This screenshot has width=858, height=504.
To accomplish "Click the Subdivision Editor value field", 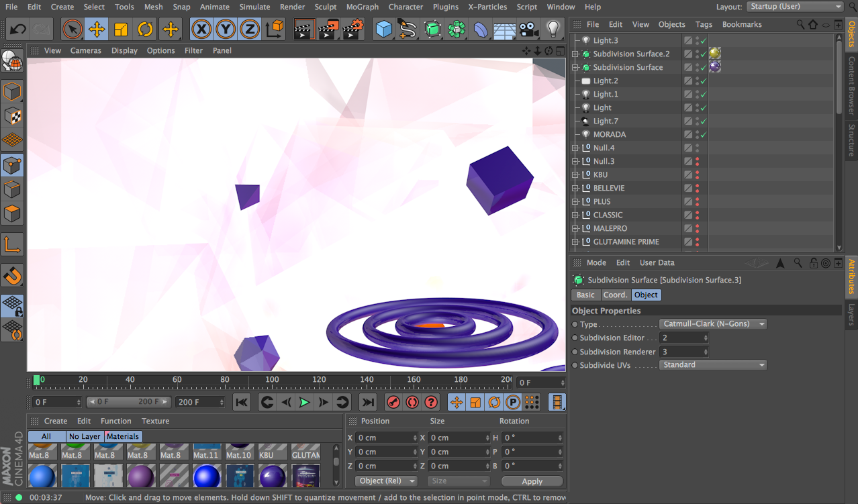I will (684, 338).
